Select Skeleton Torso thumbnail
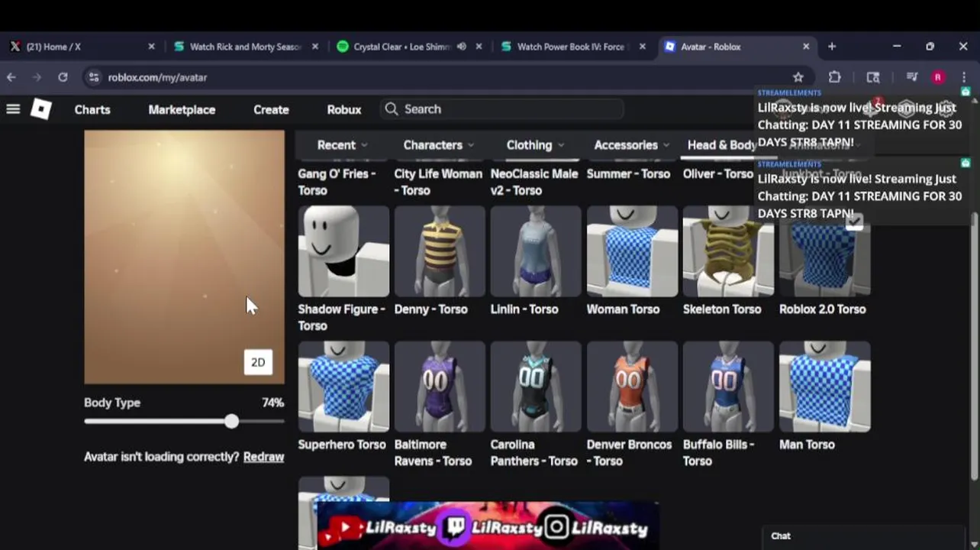Image resolution: width=980 pixels, height=550 pixels. [x=728, y=251]
